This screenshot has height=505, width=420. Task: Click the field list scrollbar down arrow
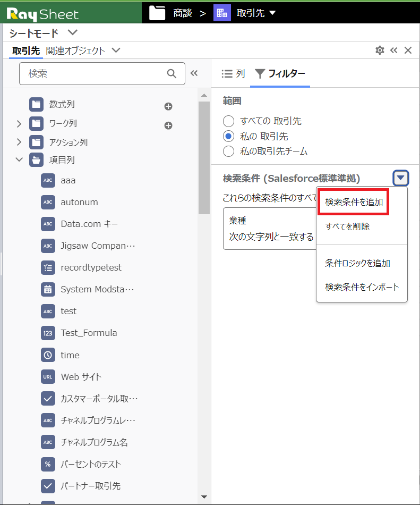204,497
